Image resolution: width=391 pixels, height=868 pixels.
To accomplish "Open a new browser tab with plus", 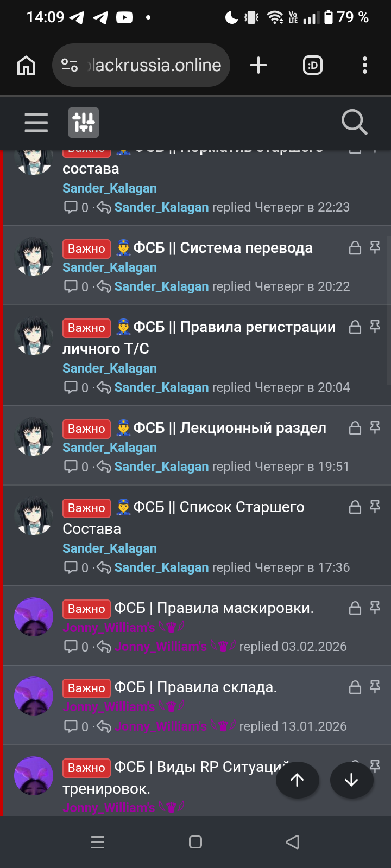I will (x=258, y=66).
